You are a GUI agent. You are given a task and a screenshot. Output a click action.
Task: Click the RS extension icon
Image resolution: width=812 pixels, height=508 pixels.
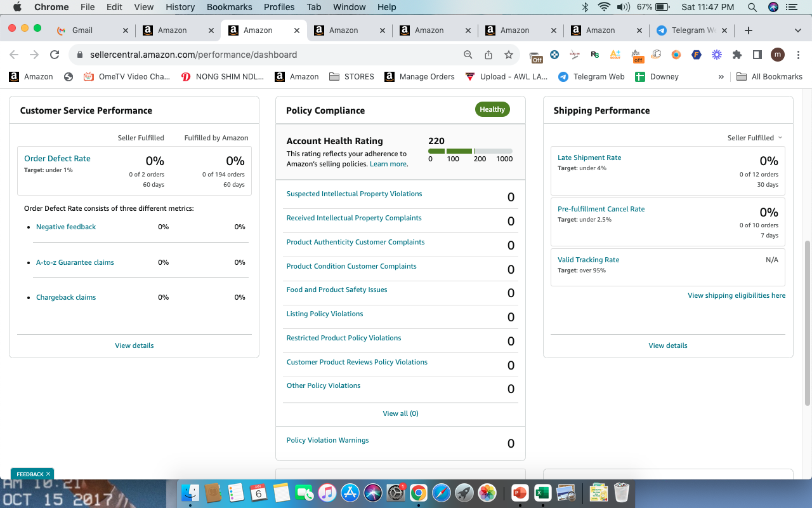[x=595, y=55]
